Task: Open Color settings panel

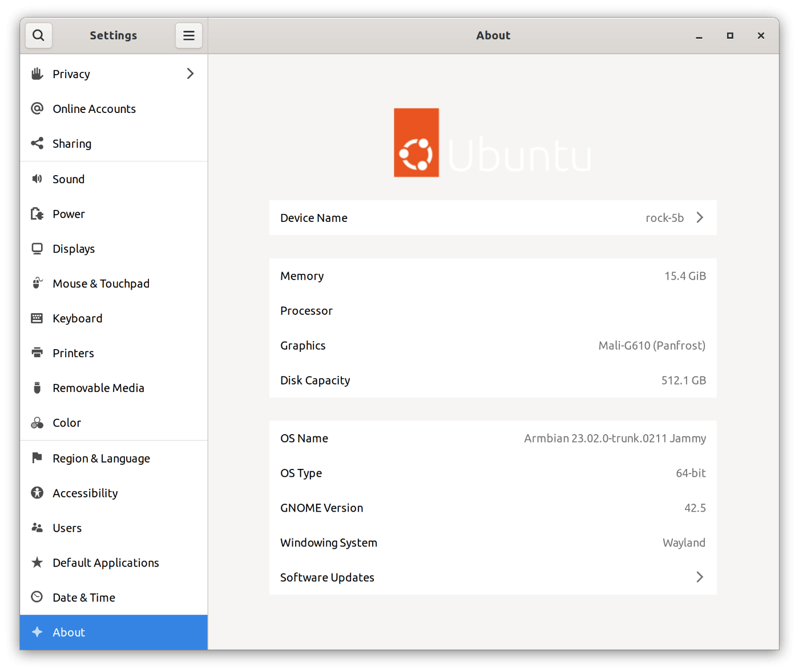Action: pyautogui.click(x=114, y=422)
